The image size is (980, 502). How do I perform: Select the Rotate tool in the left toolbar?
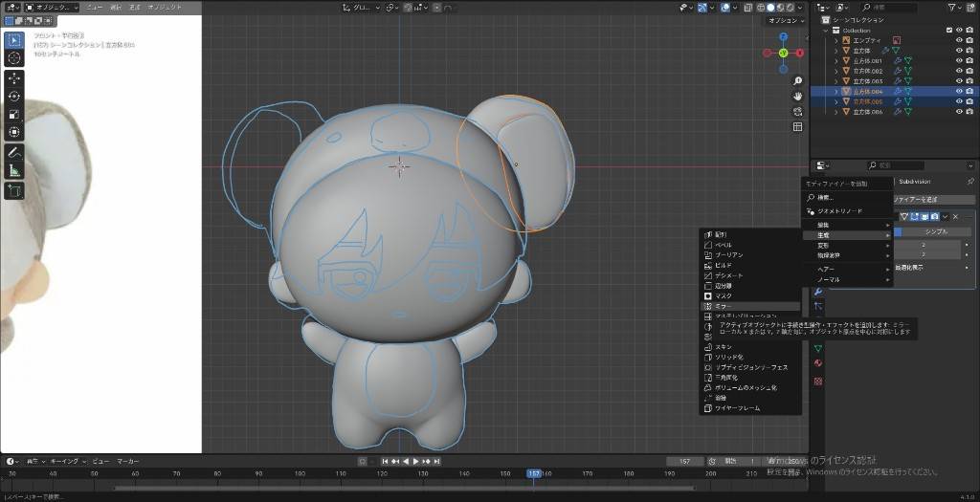point(14,96)
